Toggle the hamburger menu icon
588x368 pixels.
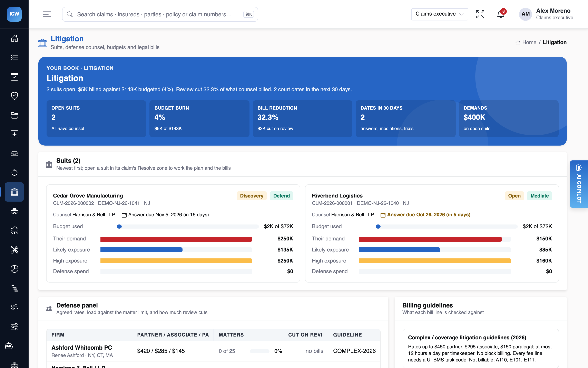[47, 14]
